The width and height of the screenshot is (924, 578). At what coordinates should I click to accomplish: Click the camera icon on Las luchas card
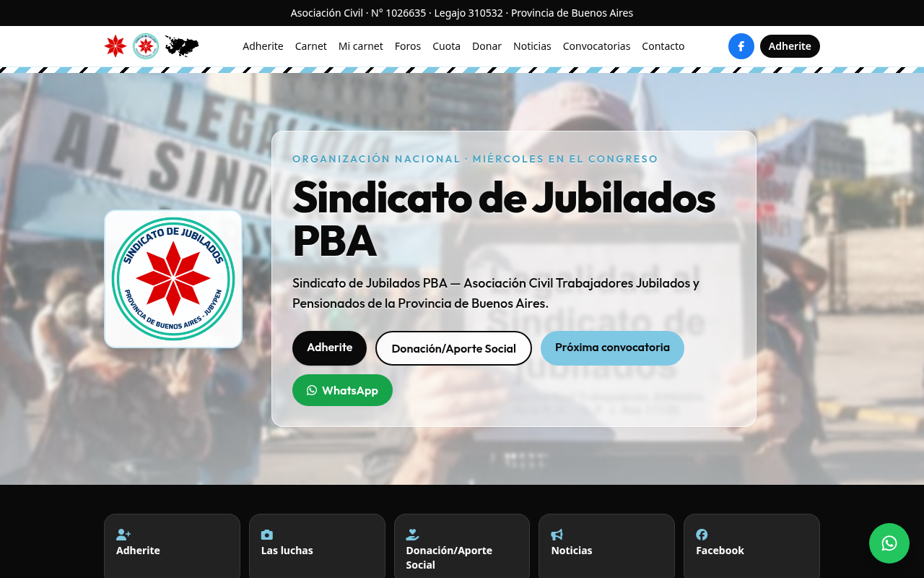coord(267,535)
